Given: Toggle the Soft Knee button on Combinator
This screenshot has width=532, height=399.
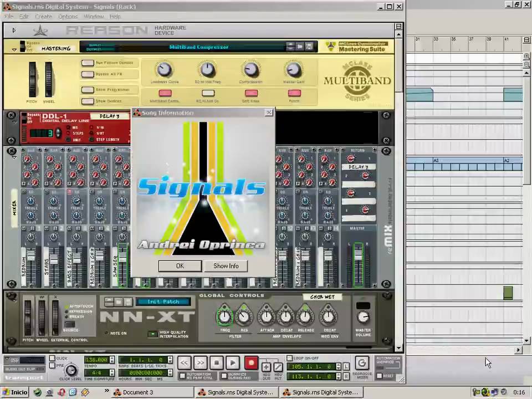Looking at the screenshot, I should coord(251,93).
